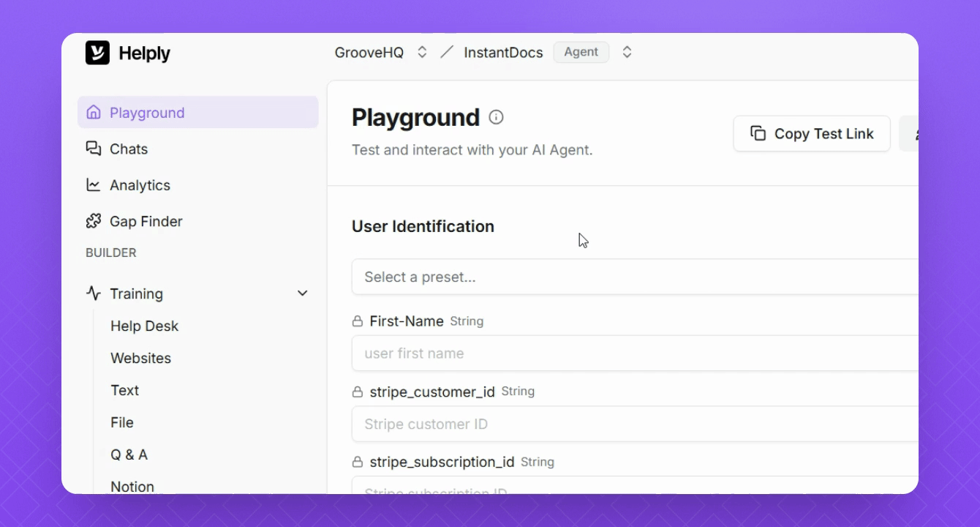Open the Playground home icon

click(94, 112)
